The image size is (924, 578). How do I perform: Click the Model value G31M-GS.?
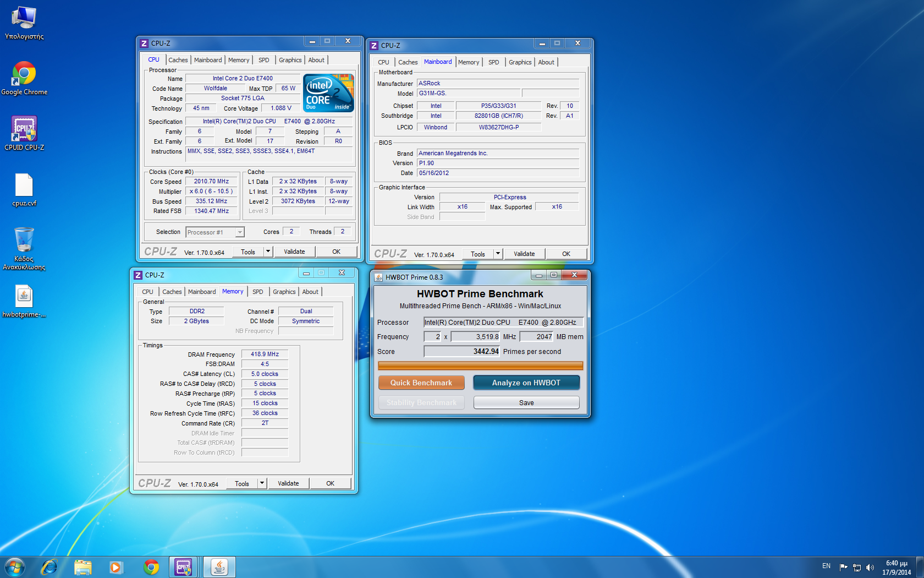(x=468, y=93)
